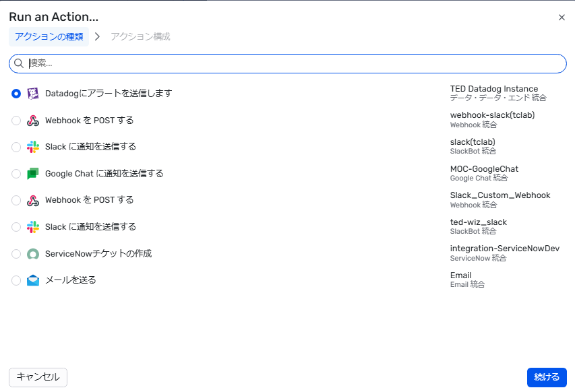
Task: Click the キャンセル button
Action: pos(38,377)
